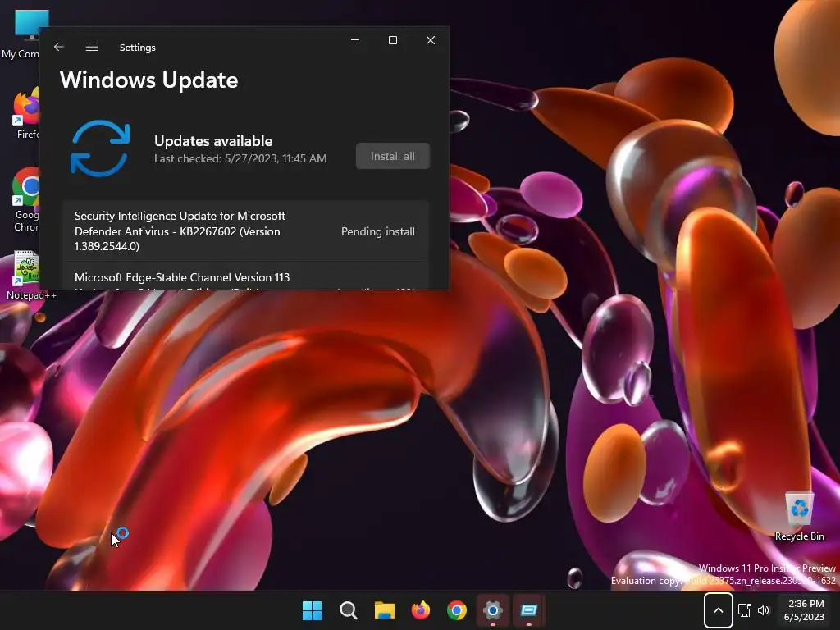Select the My Computer desktop icon

22,33
